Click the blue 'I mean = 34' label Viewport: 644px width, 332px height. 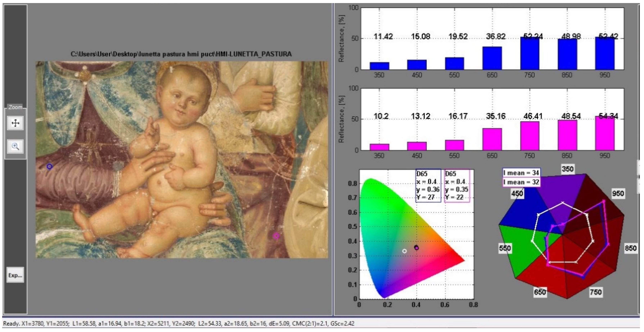pyautogui.click(x=521, y=173)
